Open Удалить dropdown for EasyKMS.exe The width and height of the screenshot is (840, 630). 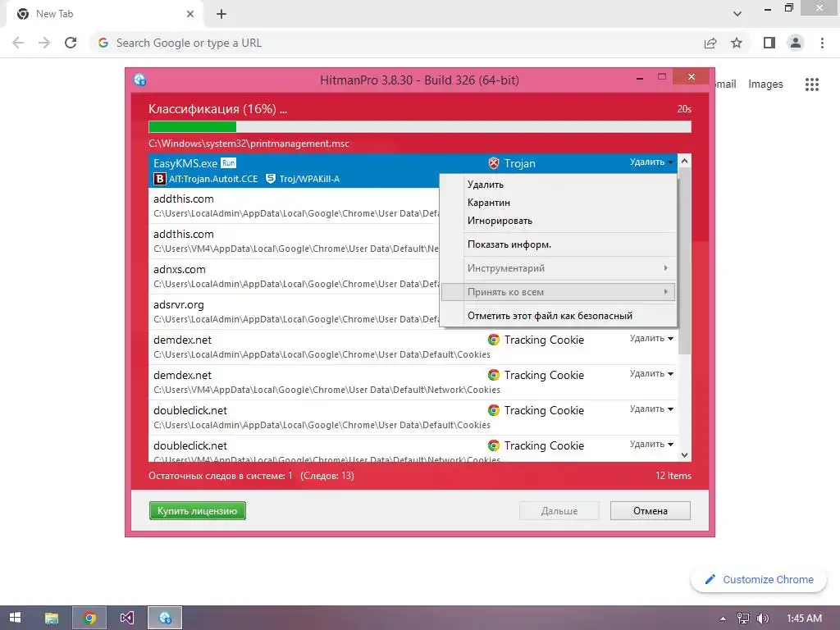coord(651,162)
